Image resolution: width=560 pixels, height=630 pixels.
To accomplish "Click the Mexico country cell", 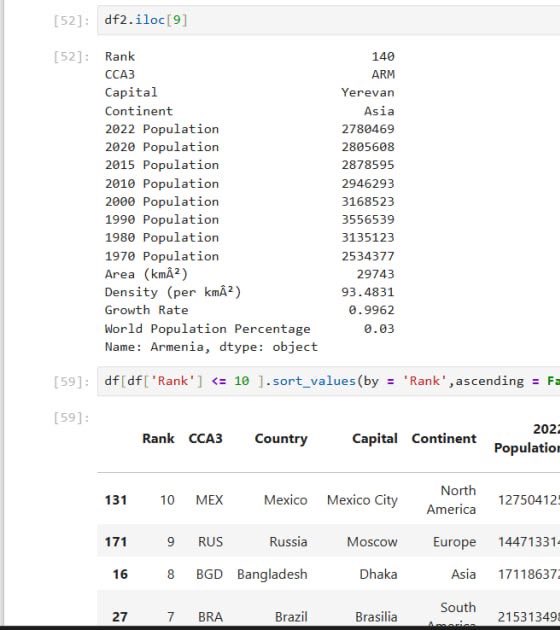I will click(x=286, y=500).
